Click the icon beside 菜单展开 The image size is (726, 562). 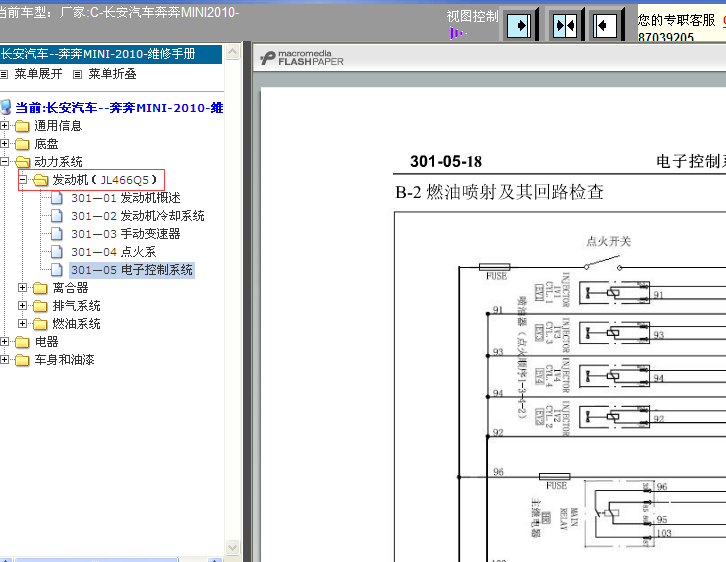(x=4, y=74)
